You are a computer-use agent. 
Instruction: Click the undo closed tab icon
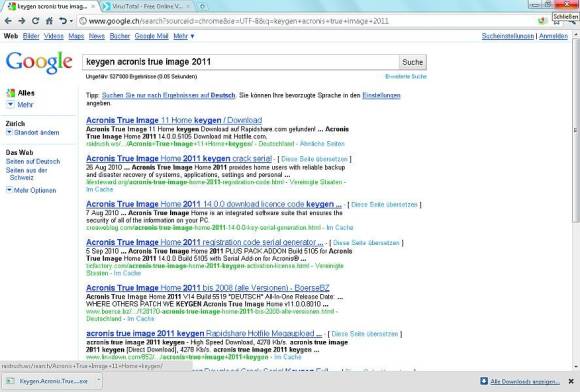64,21
